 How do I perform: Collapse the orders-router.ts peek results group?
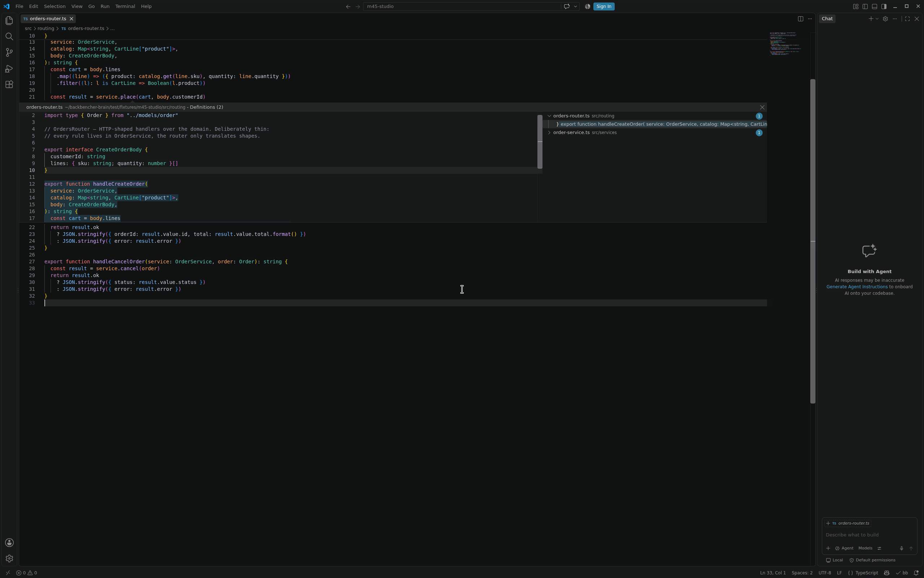(x=549, y=116)
